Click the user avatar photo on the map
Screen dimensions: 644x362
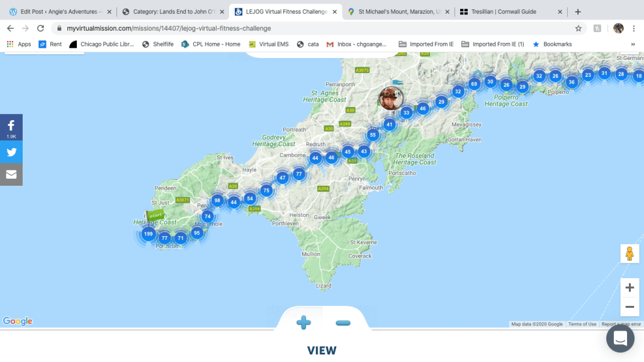coord(391,98)
